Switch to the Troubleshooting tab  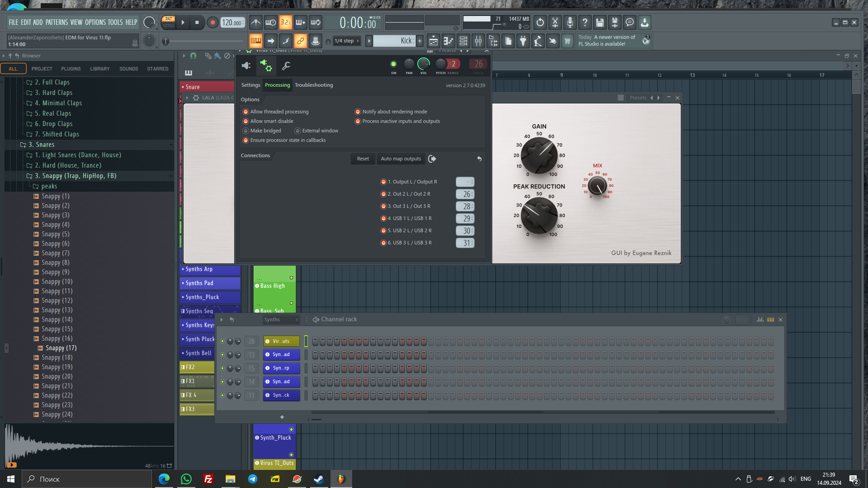(x=314, y=85)
